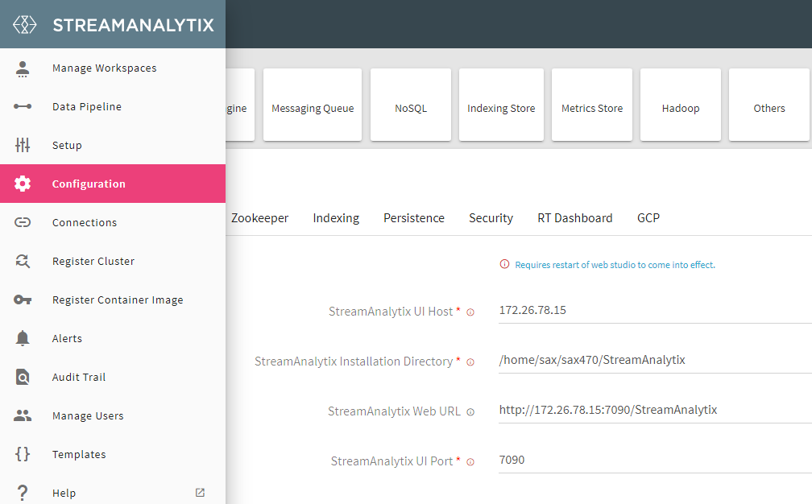
Task: Click the StreamAnalytix Web URL field
Action: [x=655, y=411]
